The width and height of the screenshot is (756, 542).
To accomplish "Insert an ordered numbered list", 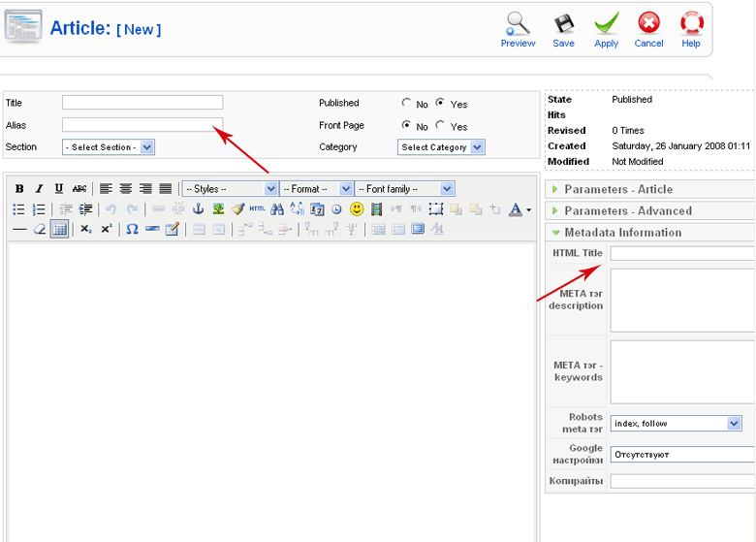I will coord(39,209).
